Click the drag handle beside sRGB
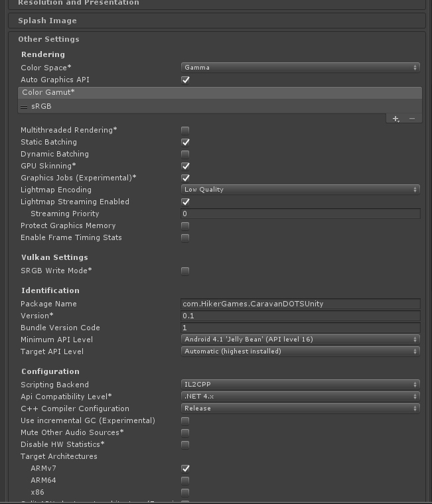 coord(25,107)
